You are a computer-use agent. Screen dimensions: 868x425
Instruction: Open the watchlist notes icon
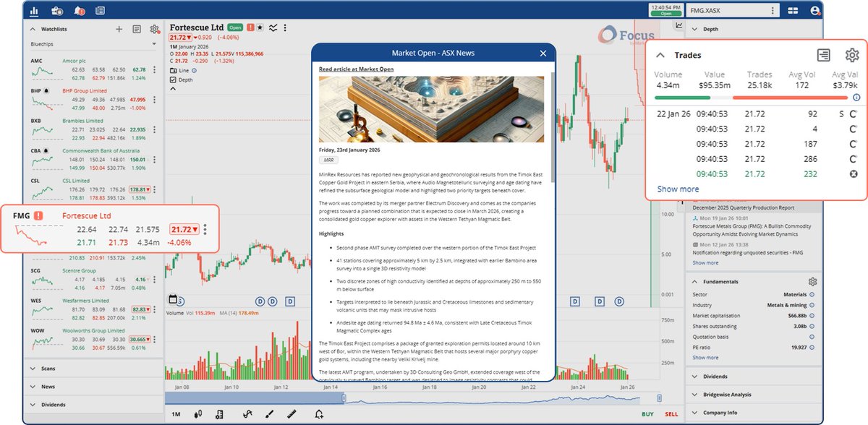point(137,30)
